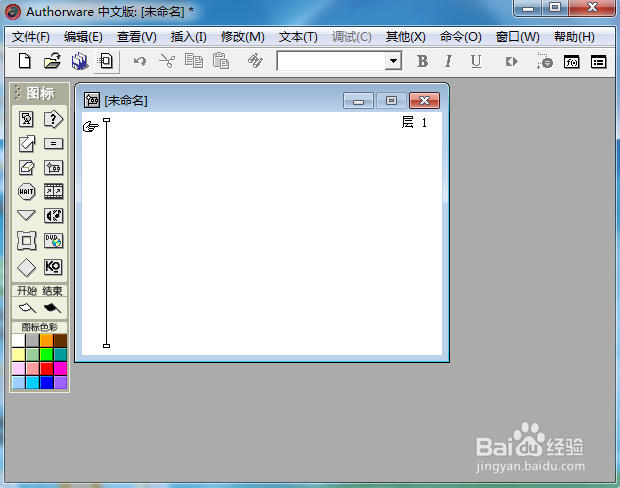Select the Wait icon in icon palette
Viewport: 620px width, 488px height.
(x=26, y=192)
